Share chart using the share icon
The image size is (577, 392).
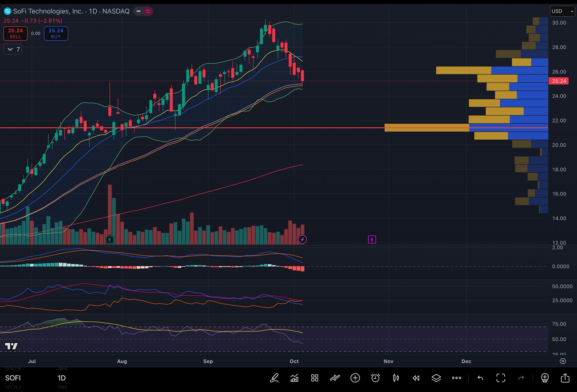point(565,378)
